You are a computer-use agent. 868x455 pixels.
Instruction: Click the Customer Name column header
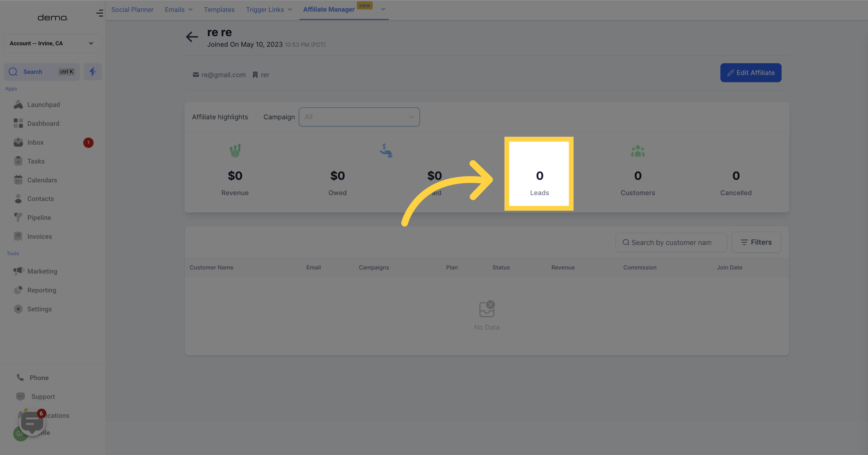point(211,268)
